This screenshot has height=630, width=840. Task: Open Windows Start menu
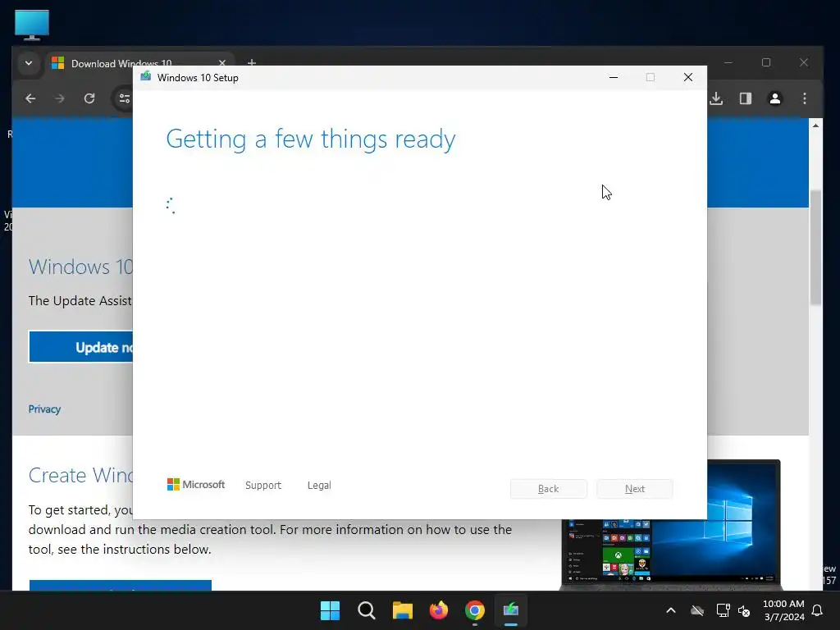pyautogui.click(x=330, y=610)
